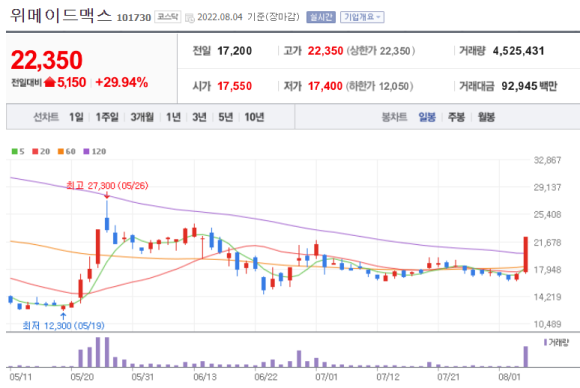The width and height of the screenshot is (580, 388).
Task: Click the current price 22,350
Action: pyautogui.click(x=47, y=60)
